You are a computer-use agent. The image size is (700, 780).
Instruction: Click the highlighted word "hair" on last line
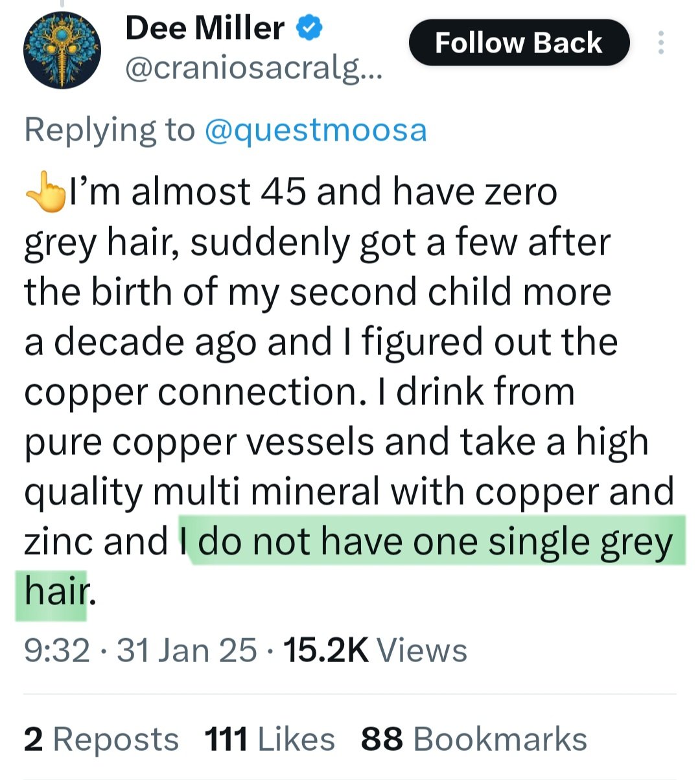click(55, 591)
